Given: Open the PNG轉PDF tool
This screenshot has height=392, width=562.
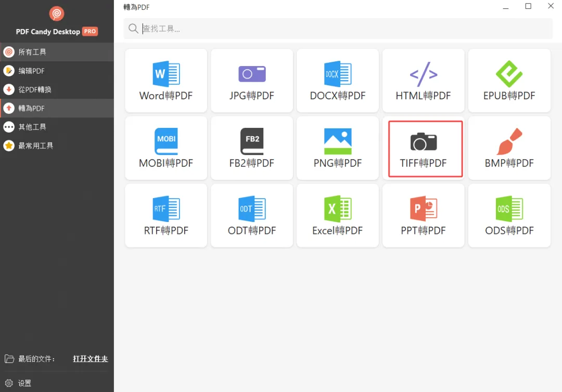Looking at the screenshot, I should click(338, 148).
